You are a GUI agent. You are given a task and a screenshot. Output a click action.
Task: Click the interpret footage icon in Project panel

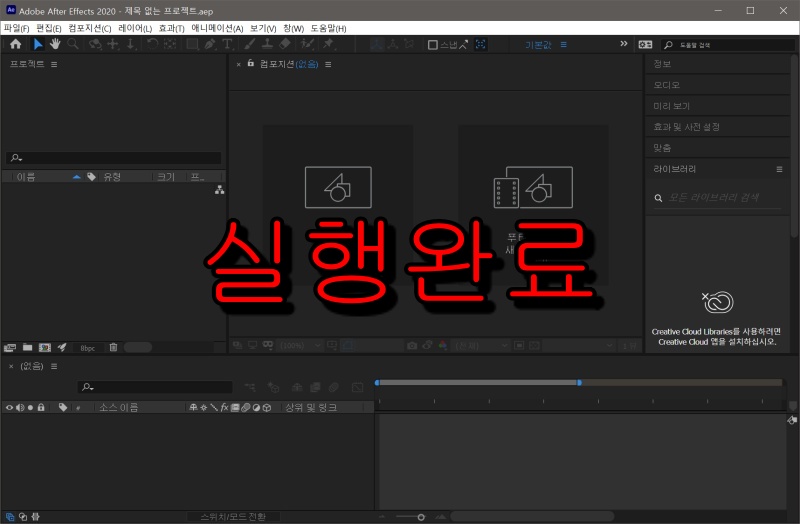(x=10, y=347)
